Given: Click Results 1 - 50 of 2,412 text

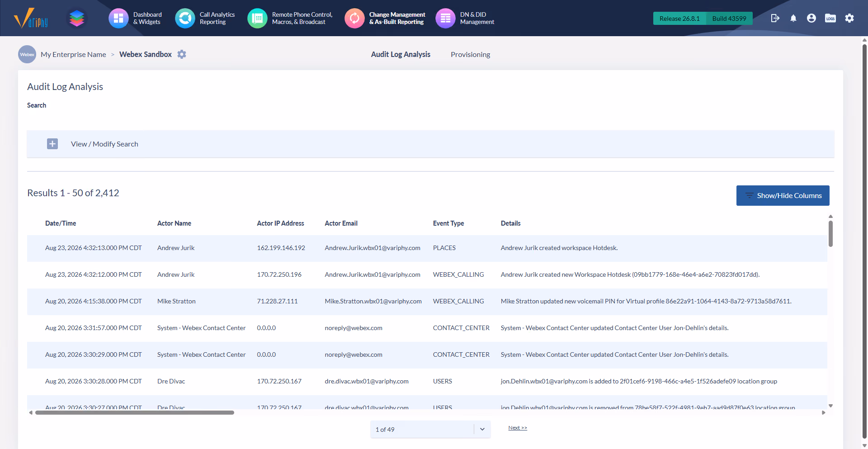Looking at the screenshot, I should coord(73,193).
